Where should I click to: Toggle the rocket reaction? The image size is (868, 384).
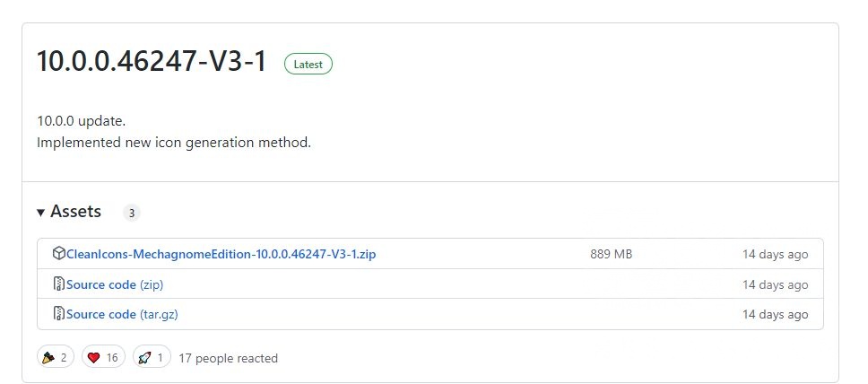point(152,358)
